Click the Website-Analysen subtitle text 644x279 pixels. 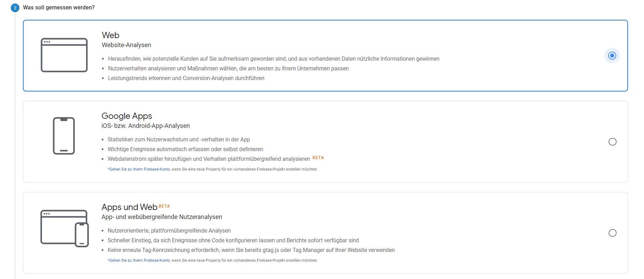pos(126,45)
